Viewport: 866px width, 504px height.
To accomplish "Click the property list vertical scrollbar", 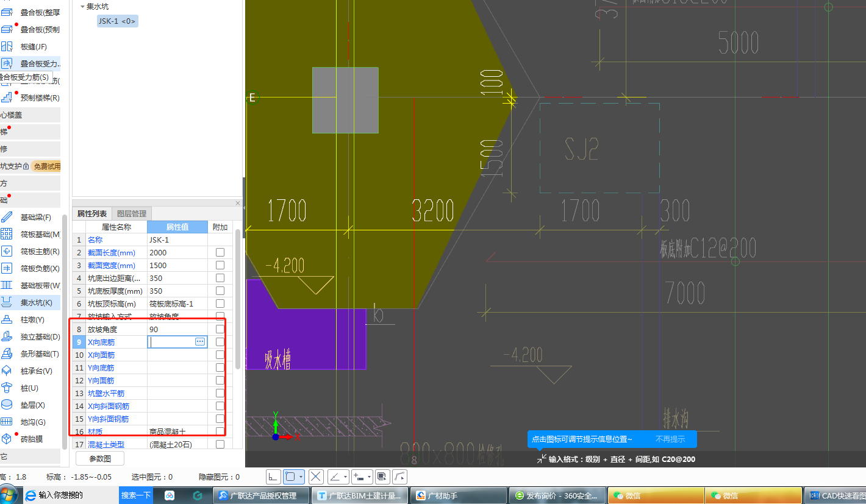I will pos(238,299).
